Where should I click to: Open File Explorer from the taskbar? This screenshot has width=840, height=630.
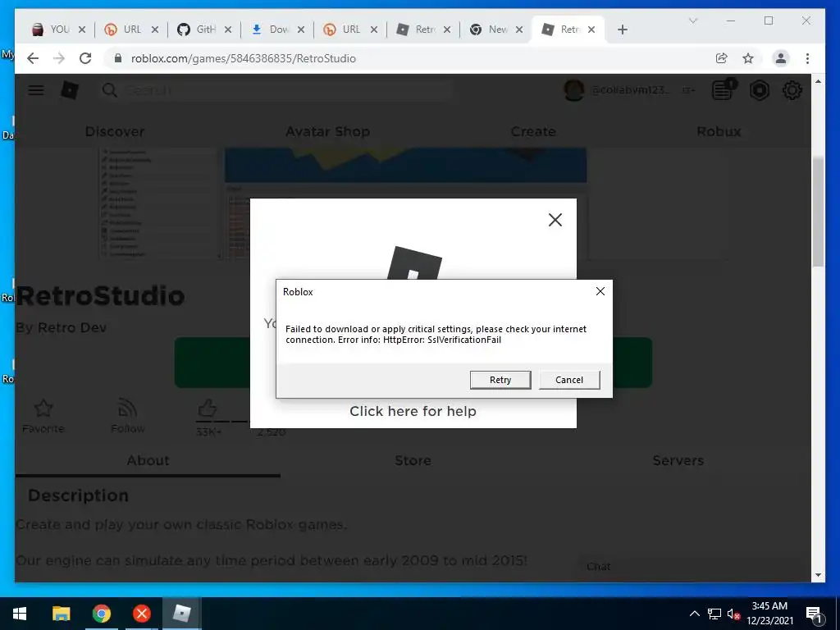click(x=61, y=614)
